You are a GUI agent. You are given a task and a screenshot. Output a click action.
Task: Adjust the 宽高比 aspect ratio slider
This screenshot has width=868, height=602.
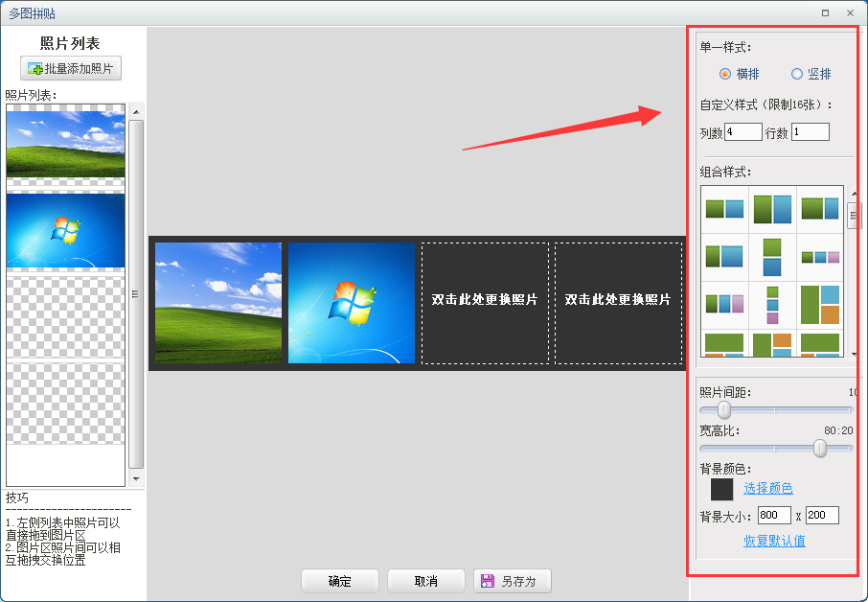820,448
